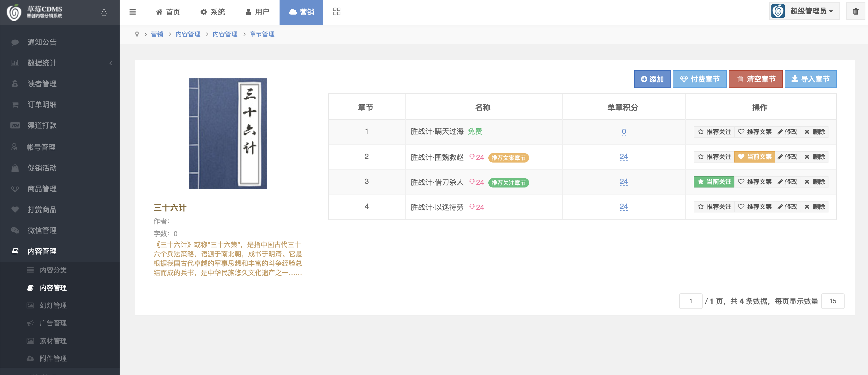868x375 pixels.
Task: Click the hamburger menu toggle icon
Action: pos(132,12)
